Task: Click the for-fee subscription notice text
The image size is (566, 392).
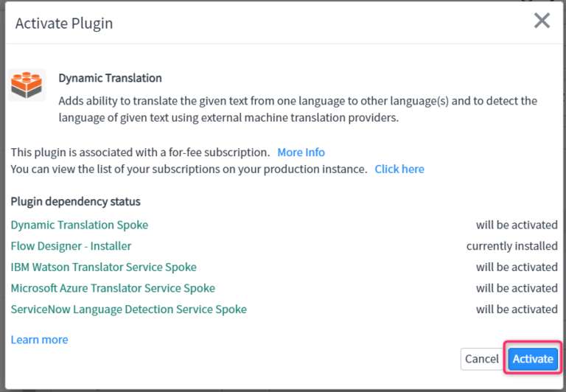Action: (x=140, y=153)
